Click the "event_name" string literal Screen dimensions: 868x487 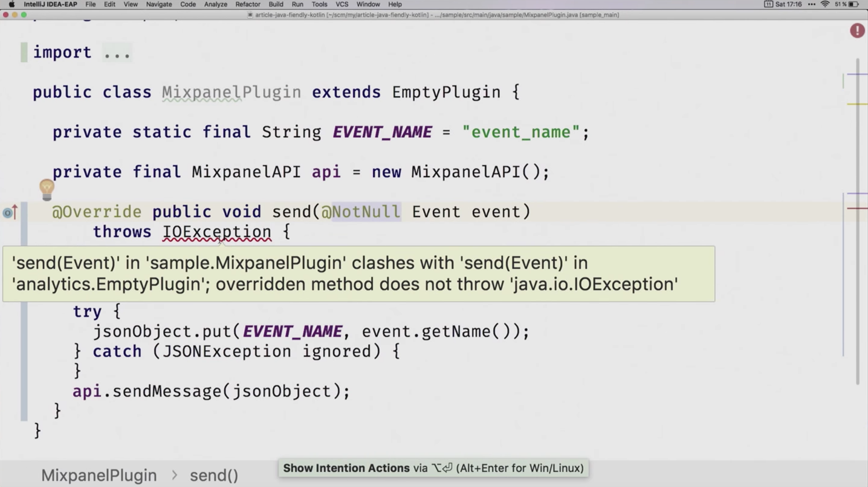[520, 132]
